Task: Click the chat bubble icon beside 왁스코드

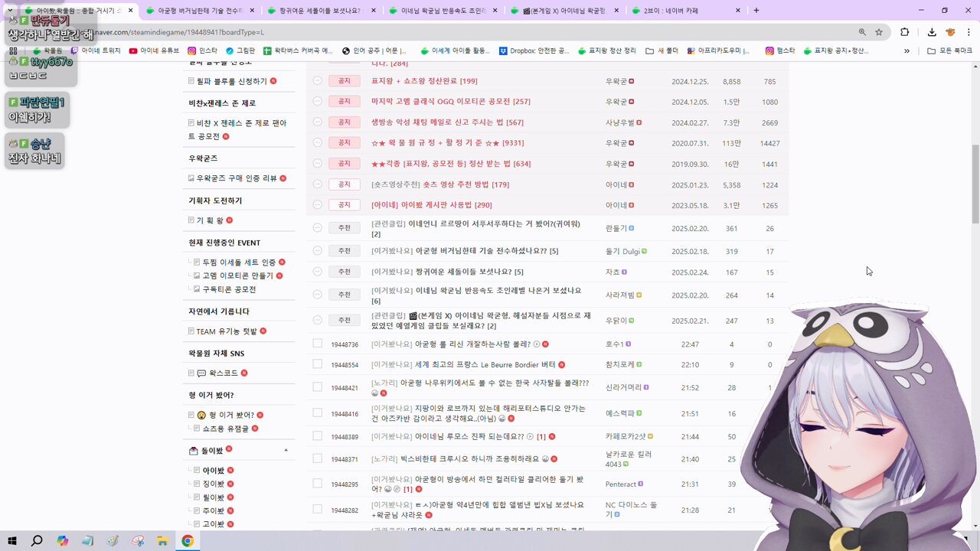Action: pos(201,373)
